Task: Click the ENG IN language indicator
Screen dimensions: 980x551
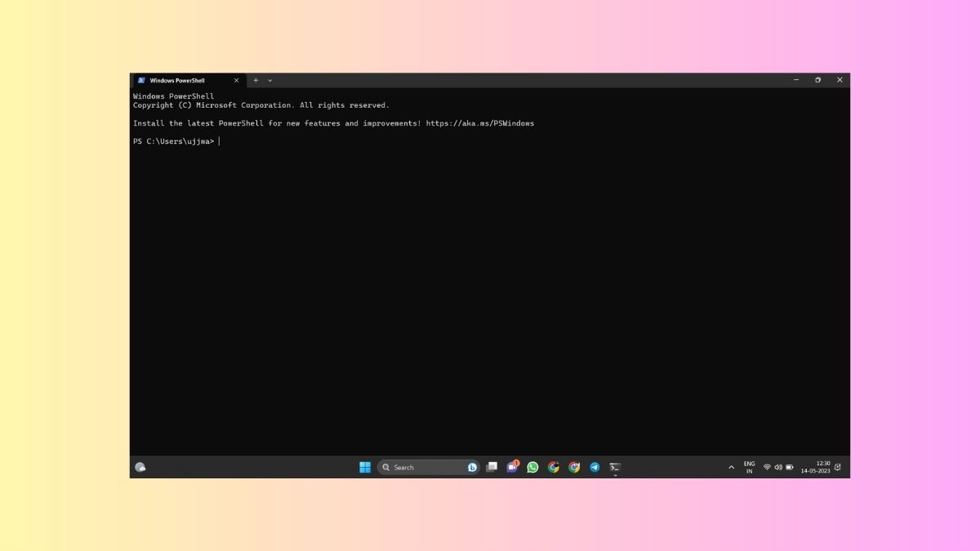Action: pos(749,467)
